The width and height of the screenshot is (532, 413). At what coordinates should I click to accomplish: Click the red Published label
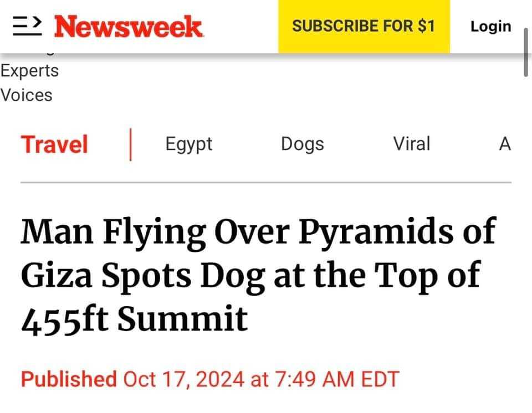pos(69,380)
